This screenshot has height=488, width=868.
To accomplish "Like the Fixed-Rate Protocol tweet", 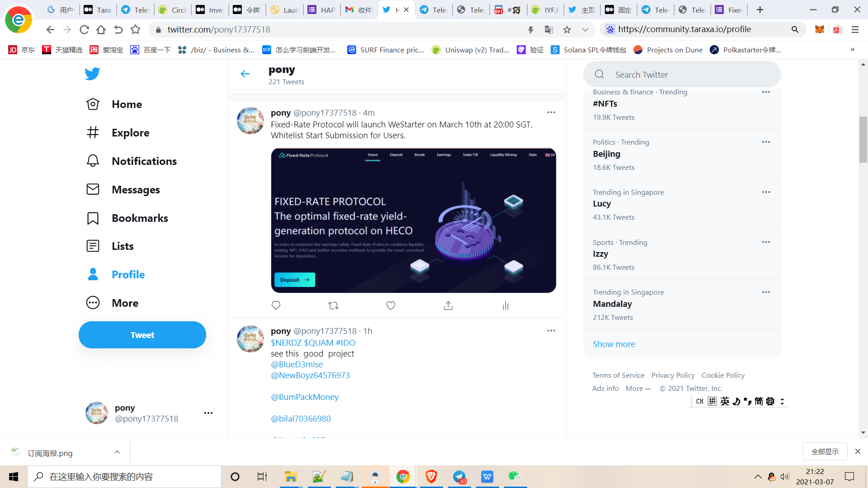I will [391, 305].
